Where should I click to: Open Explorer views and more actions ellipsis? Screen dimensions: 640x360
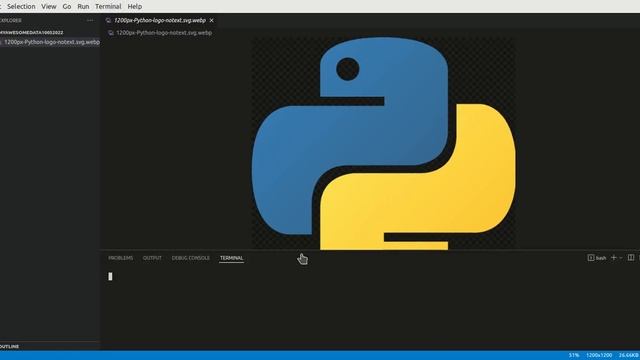90,20
